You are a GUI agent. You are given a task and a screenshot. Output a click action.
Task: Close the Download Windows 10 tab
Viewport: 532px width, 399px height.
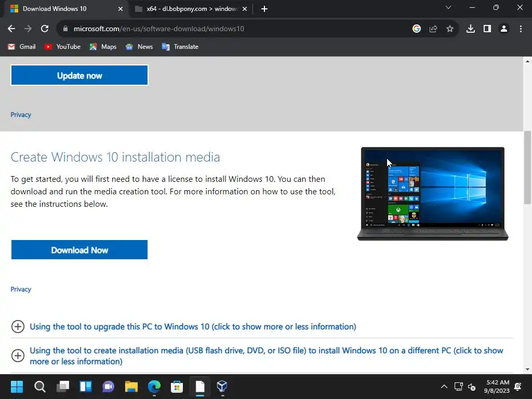tap(121, 9)
